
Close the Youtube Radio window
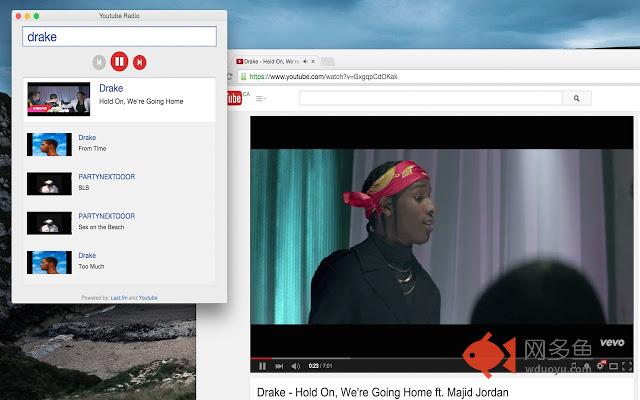18,16
